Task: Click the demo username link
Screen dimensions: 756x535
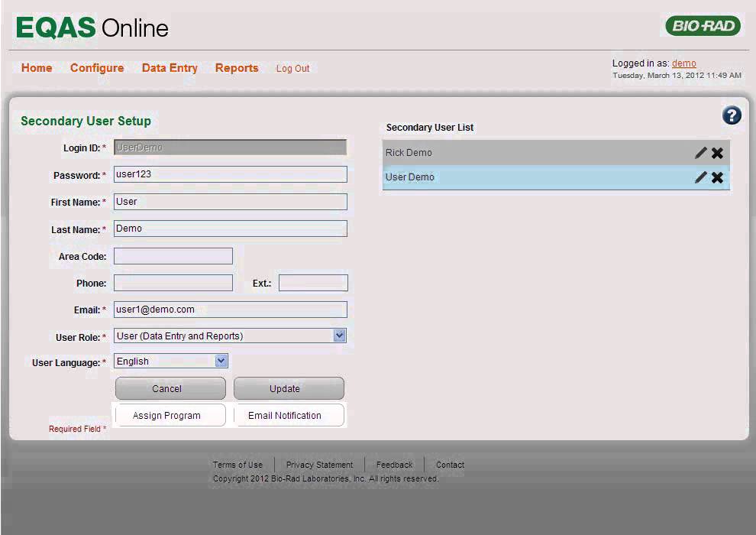Action: [x=683, y=63]
